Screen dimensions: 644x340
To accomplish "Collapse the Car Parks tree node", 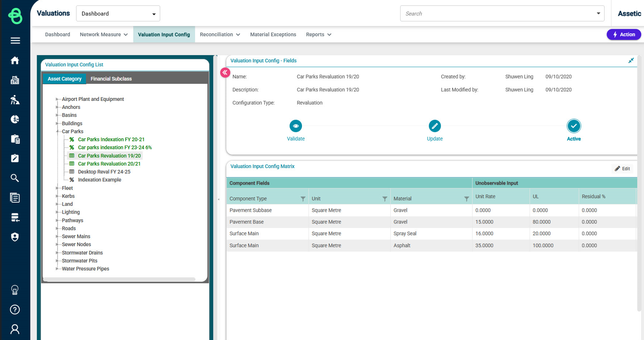I will [57, 131].
